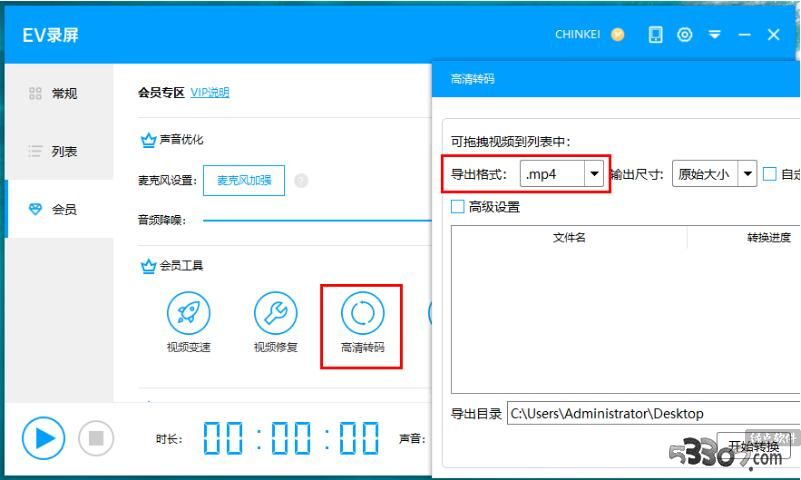This screenshot has height=480, width=801.
Task: Switch to the 列表 sidebar tab
Action: point(59,151)
